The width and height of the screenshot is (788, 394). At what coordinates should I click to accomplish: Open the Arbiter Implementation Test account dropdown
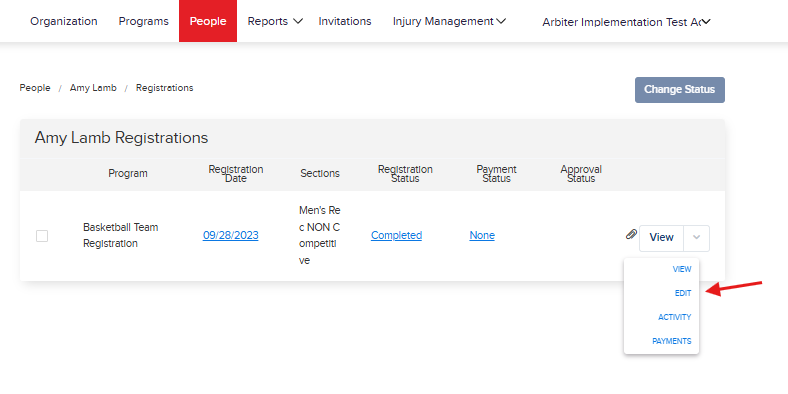coord(626,22)
